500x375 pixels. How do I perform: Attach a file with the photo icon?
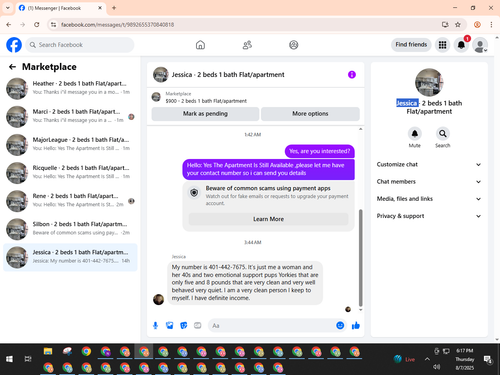pyautogui.click(x=170, y=326)
